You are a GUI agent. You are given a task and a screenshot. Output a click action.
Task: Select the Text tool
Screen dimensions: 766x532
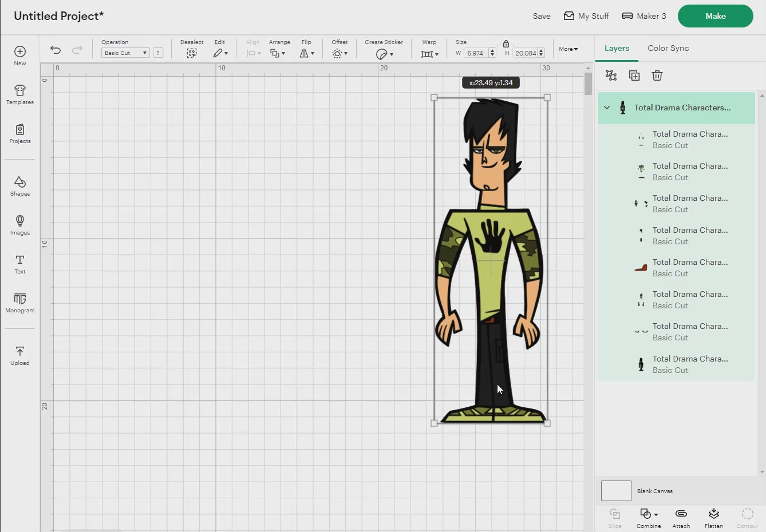click(20, 264)
